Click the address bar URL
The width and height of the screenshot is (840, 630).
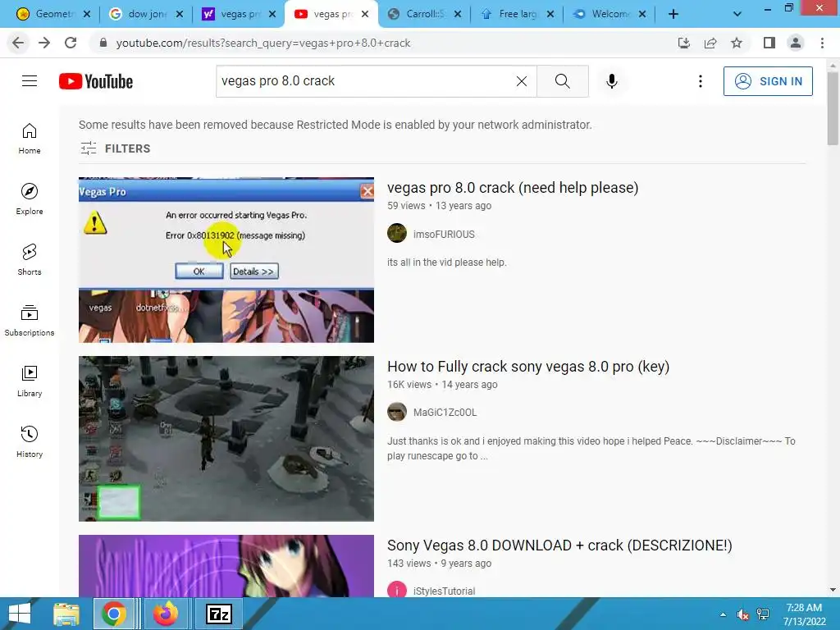click(263, 43)
